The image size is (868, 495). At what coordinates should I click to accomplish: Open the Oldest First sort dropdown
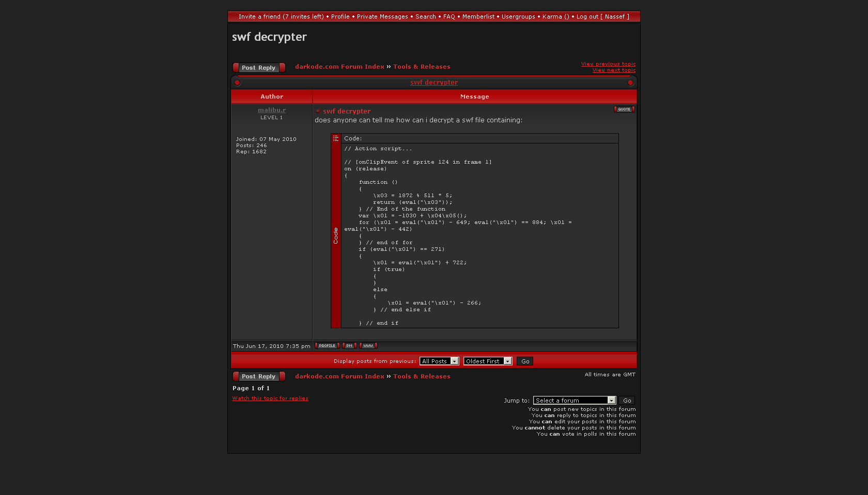[487, 361]
